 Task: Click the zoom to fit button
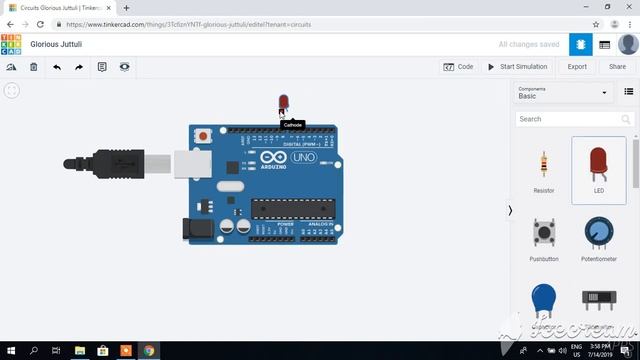coord(12,90)
